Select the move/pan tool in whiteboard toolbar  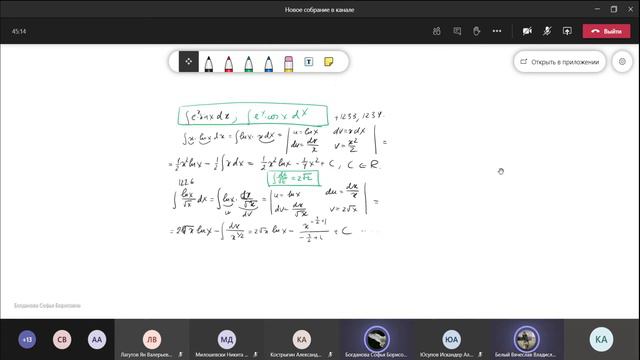tap(189, 62)
